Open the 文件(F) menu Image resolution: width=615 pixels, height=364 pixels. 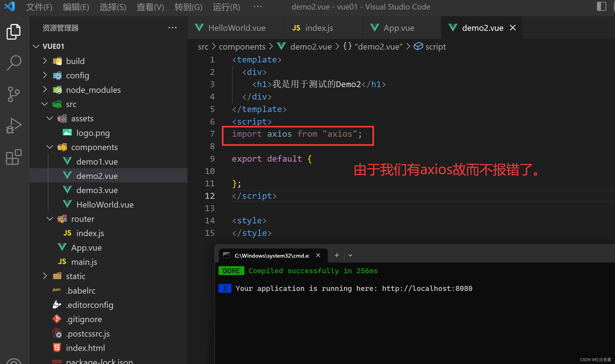pyautogui.click(x=39, y=7)
